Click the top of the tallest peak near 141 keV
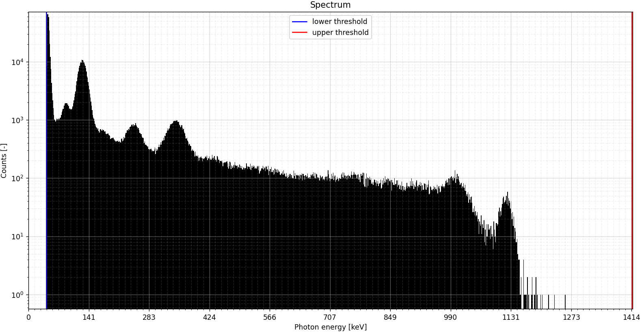Viewport: 644px width, 334px height. (x=82, y=61)
